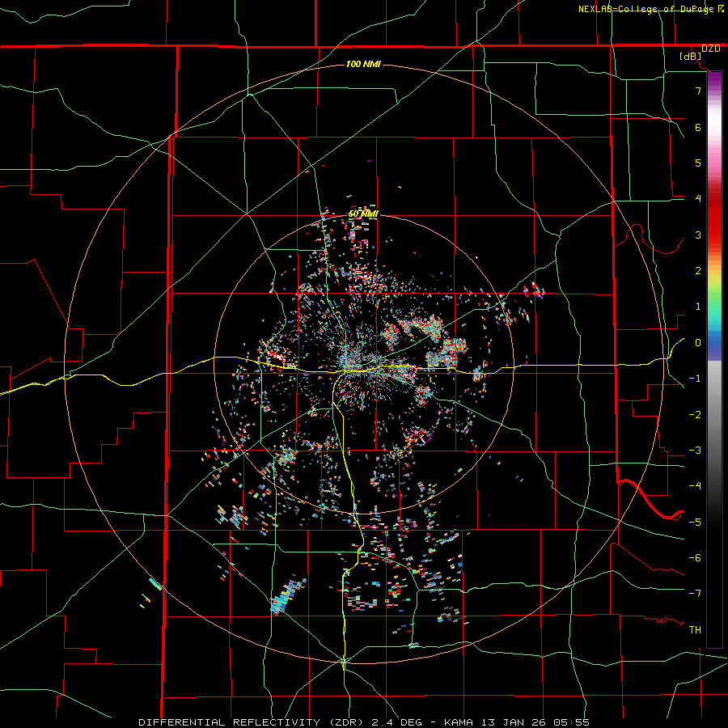Click the DZD legend title

coord(711,49)
